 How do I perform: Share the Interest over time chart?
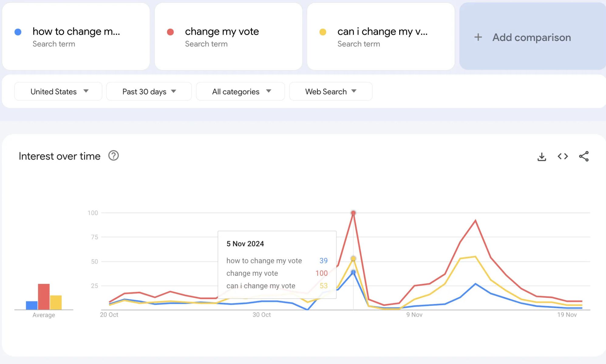tap(584, 157)
